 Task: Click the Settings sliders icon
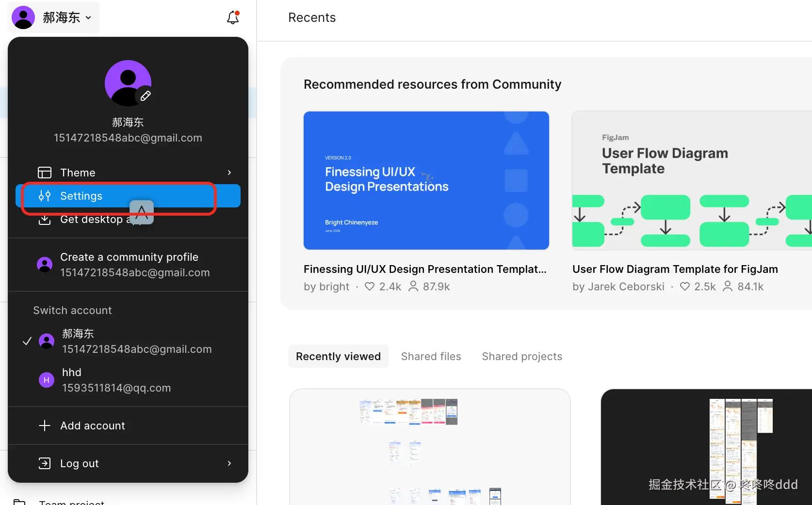pyautogui.click(x=45, y=196)
